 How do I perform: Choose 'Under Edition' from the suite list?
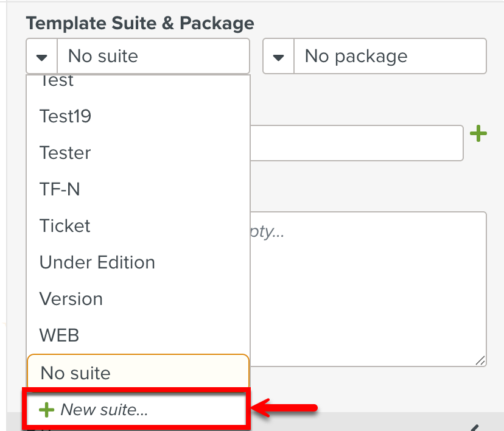click(97, 262)
